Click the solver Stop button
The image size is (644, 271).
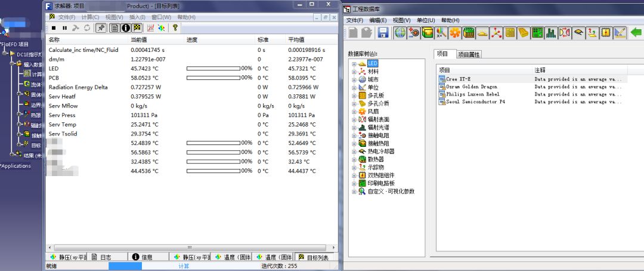point(54,27)
